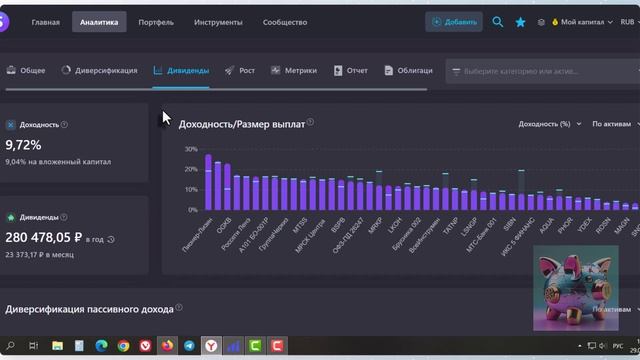Select the Аналитика navigation tab

coord(99,22)
